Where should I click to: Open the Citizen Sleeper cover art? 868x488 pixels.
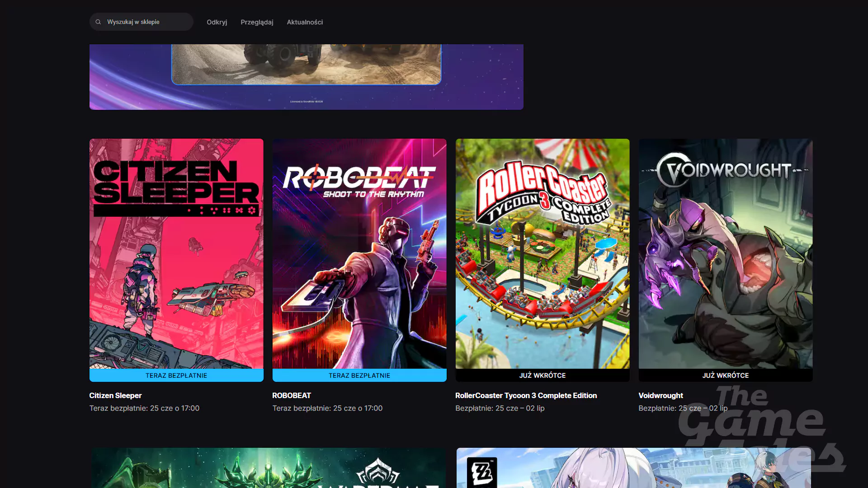pyautogui.click(x=176, y=253)
